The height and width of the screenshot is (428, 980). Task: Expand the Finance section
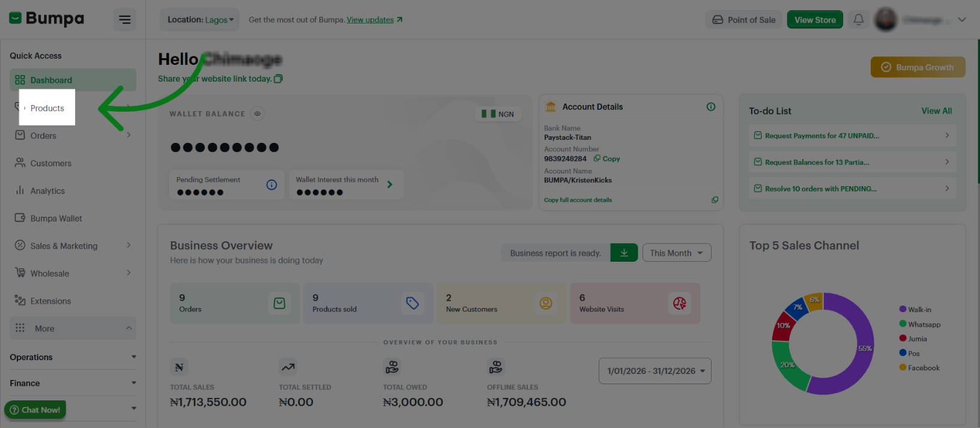point(73,383)
